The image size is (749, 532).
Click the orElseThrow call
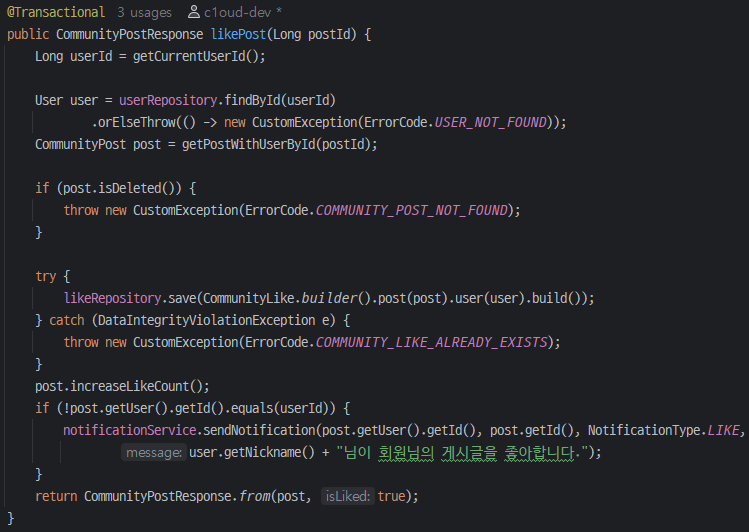click(137, 122)
